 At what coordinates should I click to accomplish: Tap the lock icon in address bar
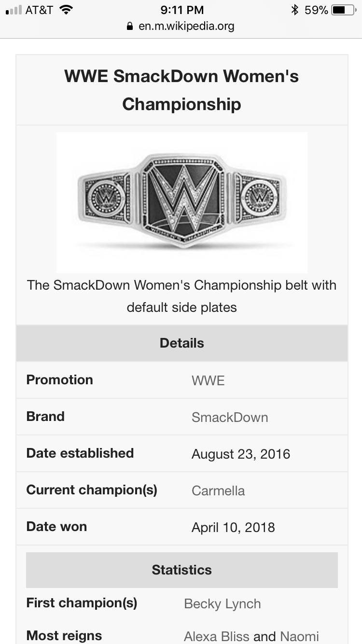point(129,27)
